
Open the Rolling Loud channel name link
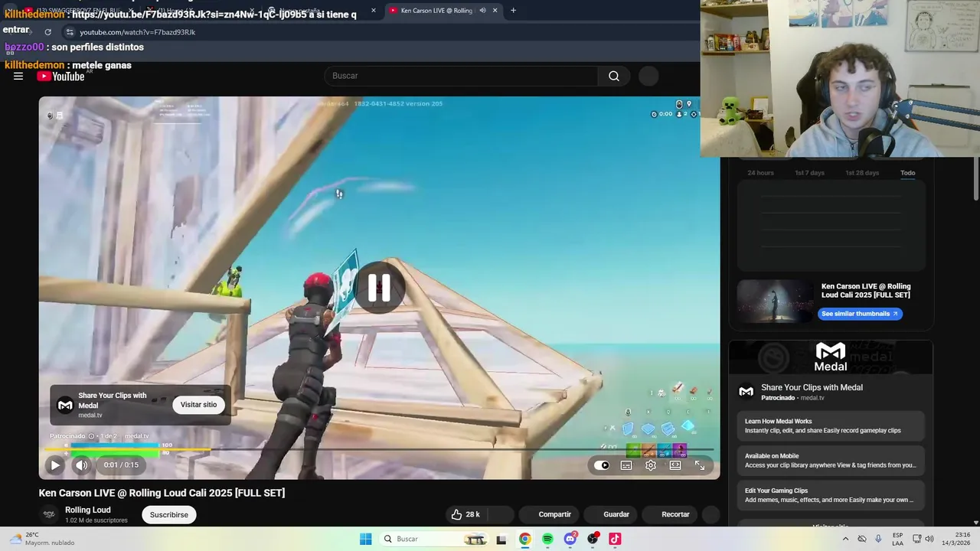click(x=88, y=510)
